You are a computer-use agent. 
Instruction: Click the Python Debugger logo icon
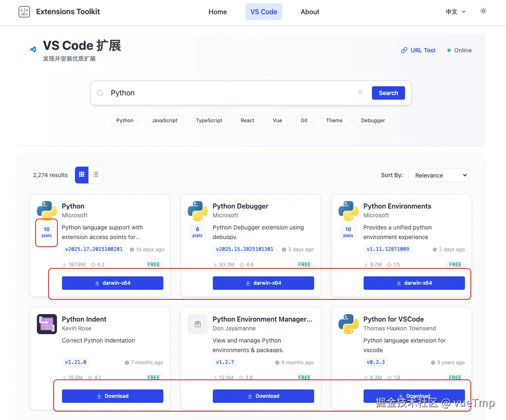pos(198,211)
